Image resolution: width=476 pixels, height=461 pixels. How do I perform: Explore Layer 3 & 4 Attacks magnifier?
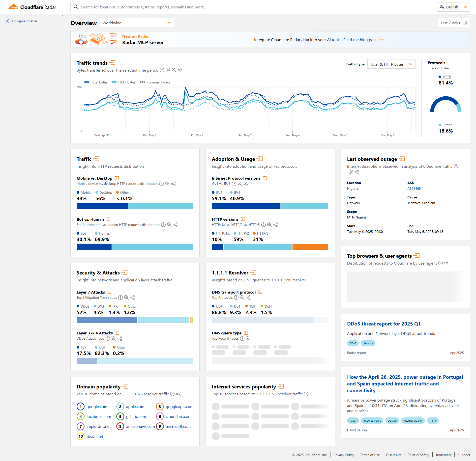114,338
